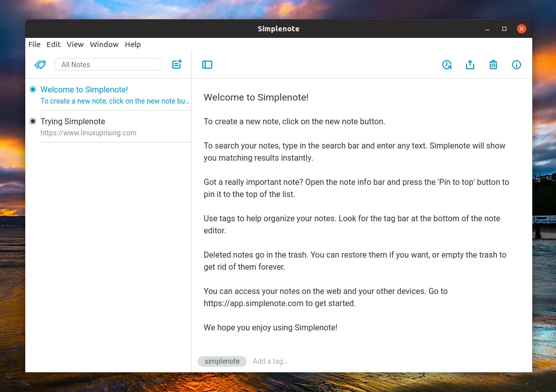Create a new note
The image size is (556, 392).
[x=176, y=64]
